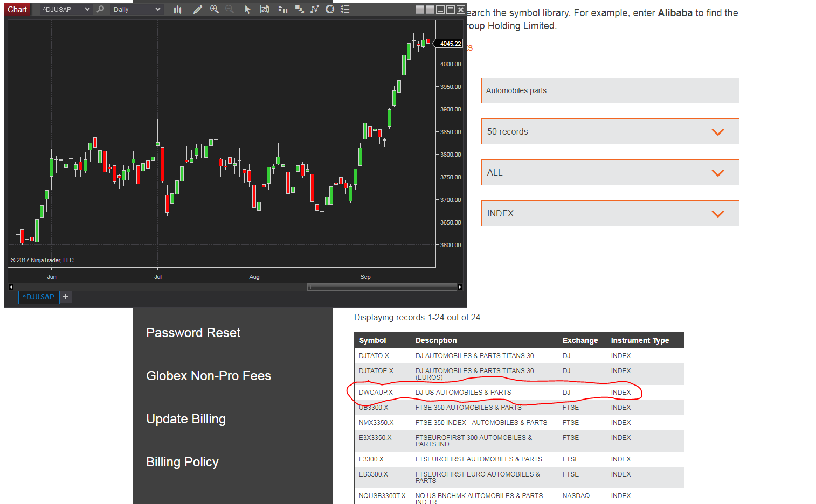Open the Daily interval dropdown

[x=137, y=9]
